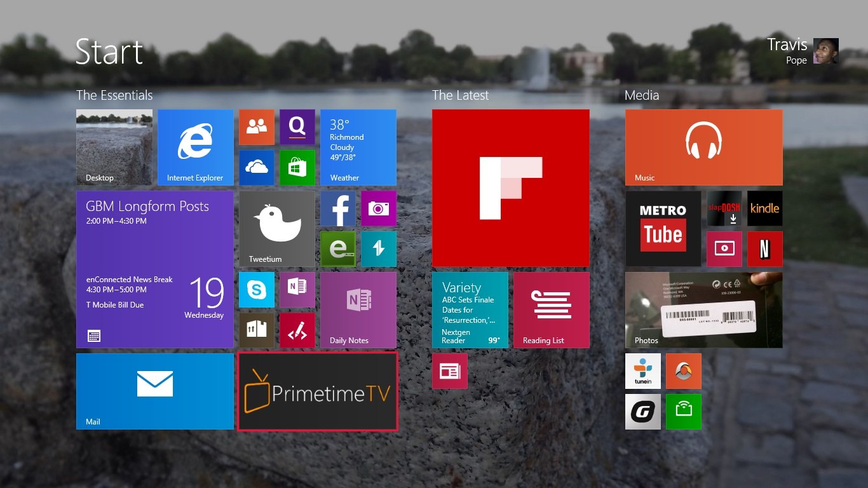
Task: Click the "The Latest" group heading
Action: 461,95
